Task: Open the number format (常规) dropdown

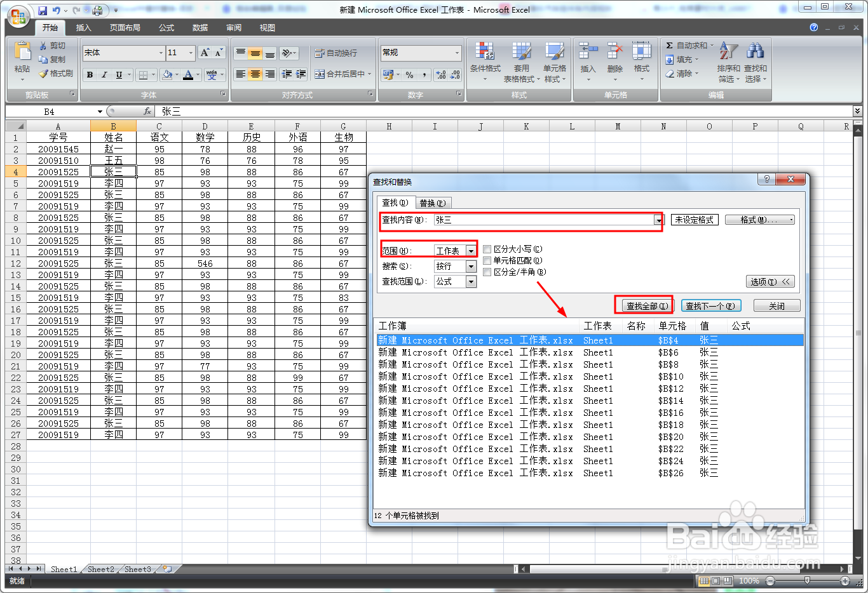Action: coord(457,53)
